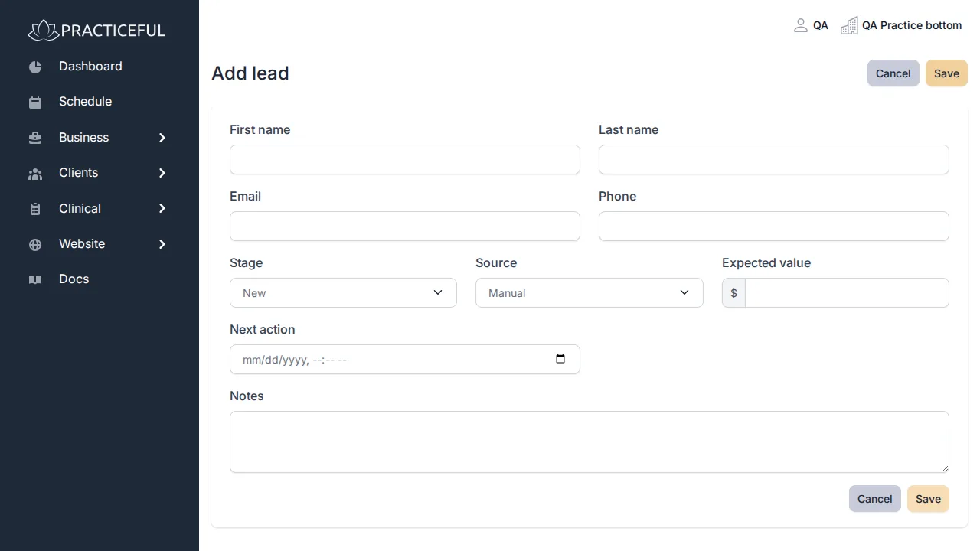Viewport: 980px width, 551px height.
Task: Expand the Website menu chevron
Action: [162, 244]
